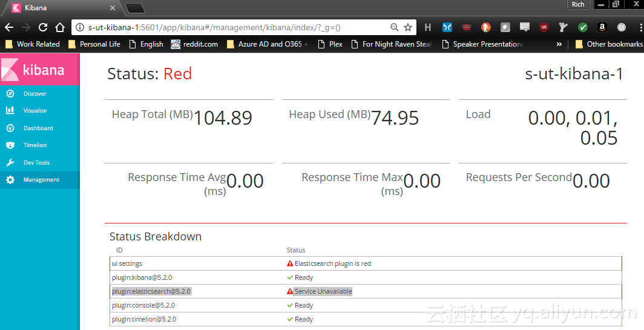Click the browser forward arrow
The image size is (644, 330).
tap(26, 27)
